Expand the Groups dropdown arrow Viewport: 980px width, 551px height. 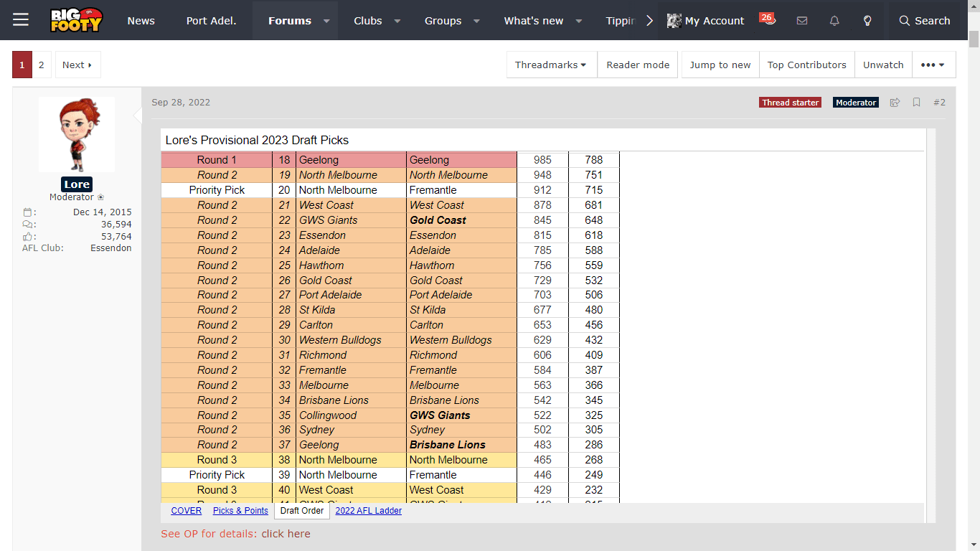476,21
